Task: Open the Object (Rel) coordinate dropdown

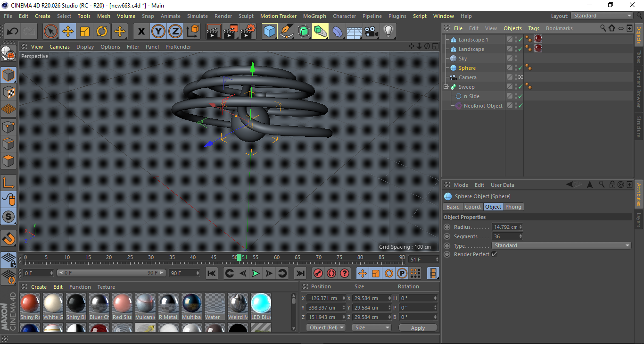Action: click(326, 327)
